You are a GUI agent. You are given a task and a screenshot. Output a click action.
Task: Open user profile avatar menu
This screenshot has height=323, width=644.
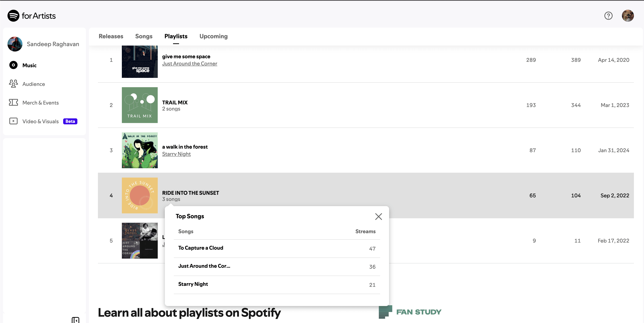(628, 16)
